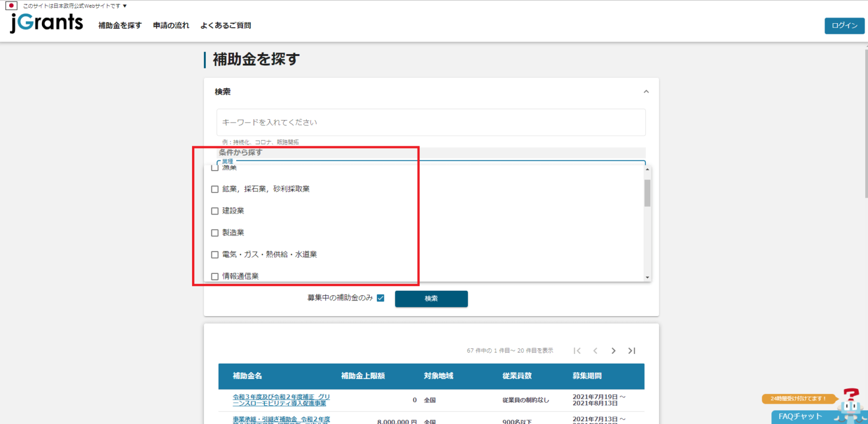The width and height of the screenshot is (868, 424).
Task: Open the 申請の流れ menu item
Action: 171,25
